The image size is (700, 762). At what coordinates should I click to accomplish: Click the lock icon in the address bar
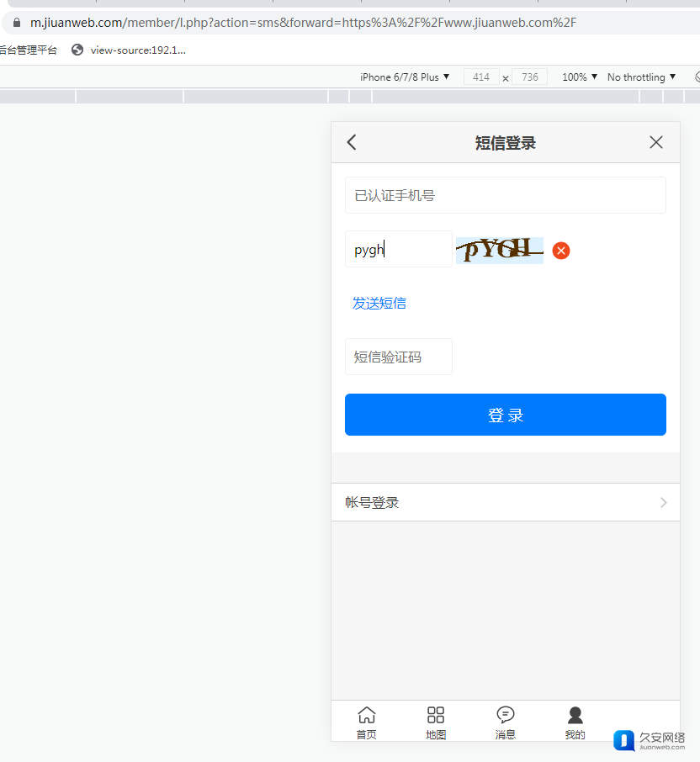pyautogui.click(x=17, y=23)
